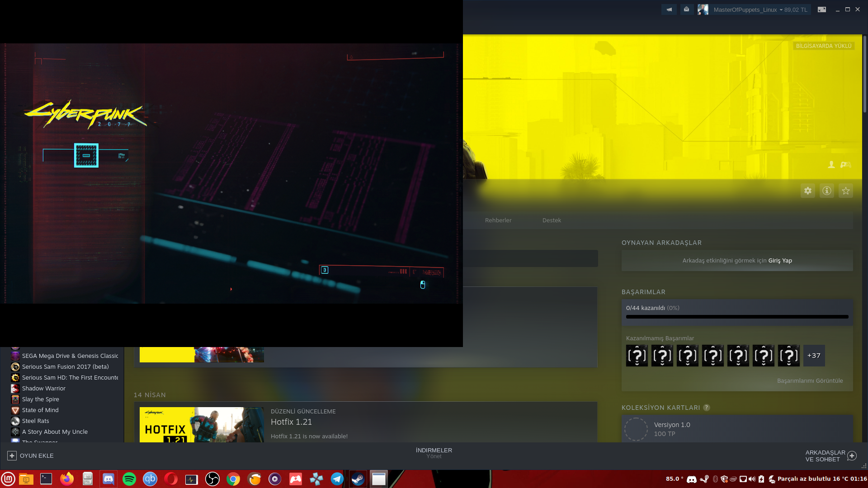Click the Discord system tray icon
Image resolution: width=868 pixels, height=488 pixels.
pyautogui.click(x=692, y=479)
